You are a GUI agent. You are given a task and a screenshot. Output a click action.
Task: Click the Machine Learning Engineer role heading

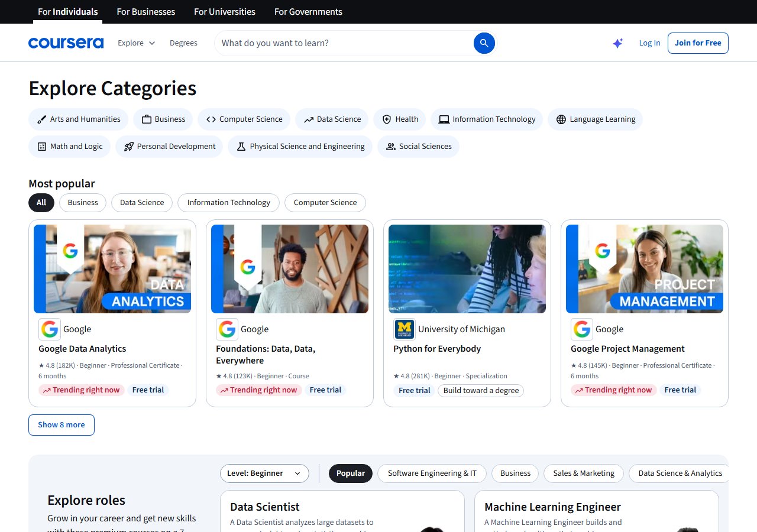click(x=552, y=507)
